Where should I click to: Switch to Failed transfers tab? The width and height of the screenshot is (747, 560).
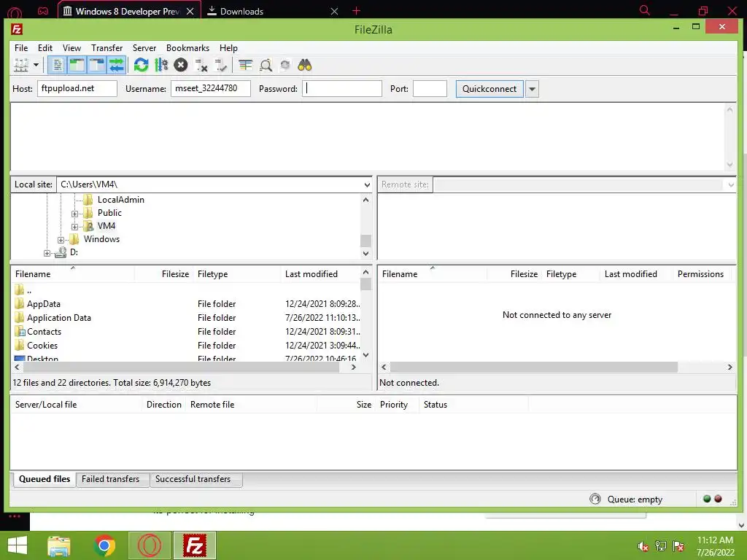[x=111, y=479]
